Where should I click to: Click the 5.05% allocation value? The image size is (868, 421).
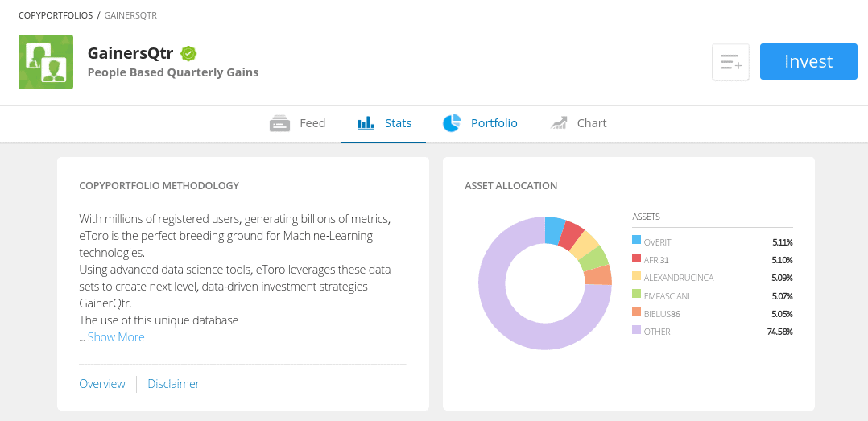pyautogui.click(x=782, y=314)
